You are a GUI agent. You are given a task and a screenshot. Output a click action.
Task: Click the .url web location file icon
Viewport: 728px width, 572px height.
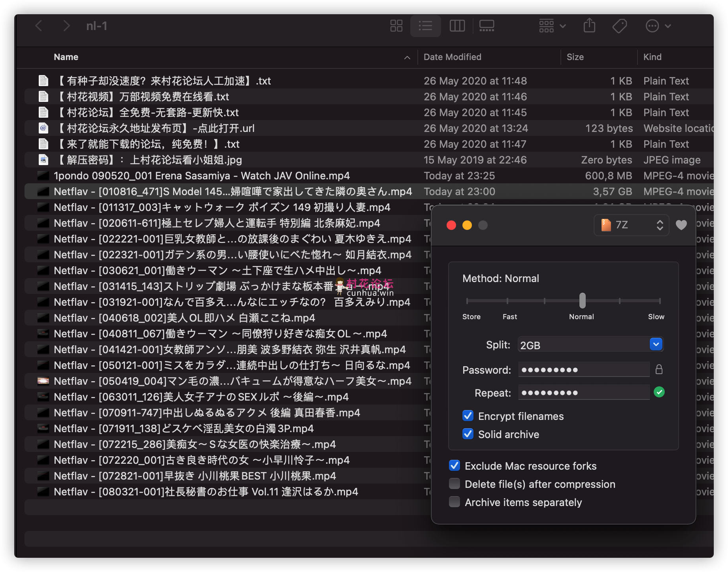tap(43, 128)
